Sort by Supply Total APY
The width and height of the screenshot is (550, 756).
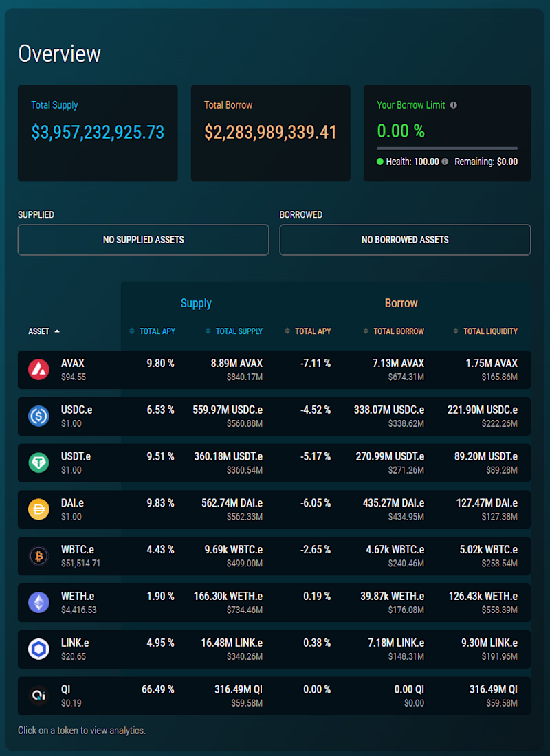coord(152,331)
